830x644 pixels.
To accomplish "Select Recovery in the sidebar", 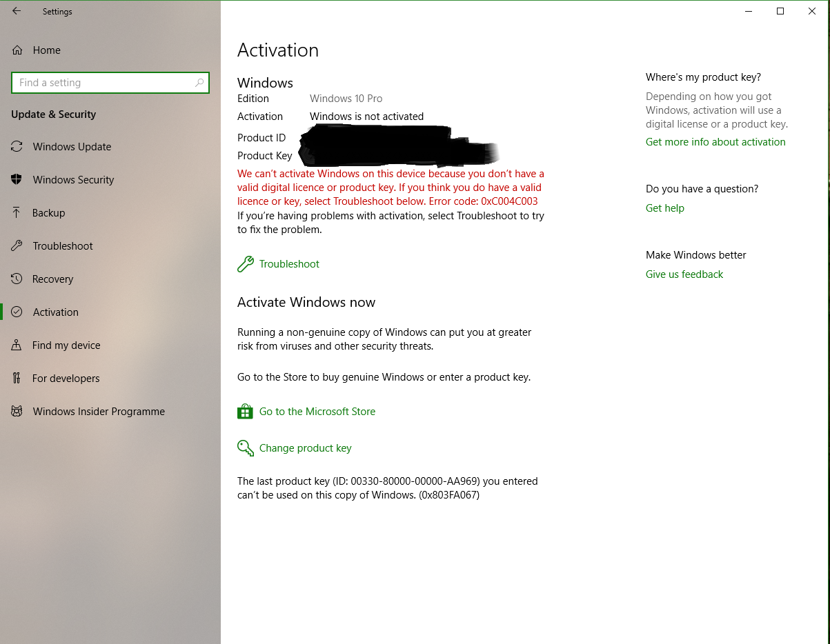I will click(x=110, y=279).
